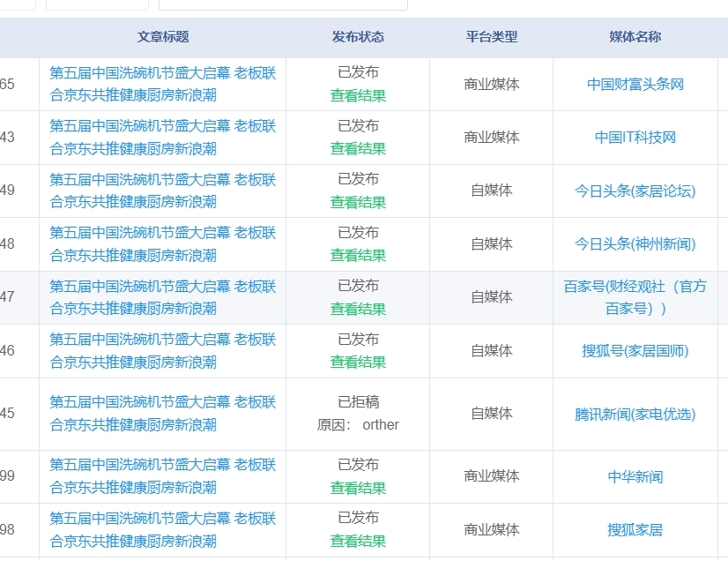Select the 今日头条(神州新闻) media link
This screenshot has height=561, width=728.
coord(635,244)
